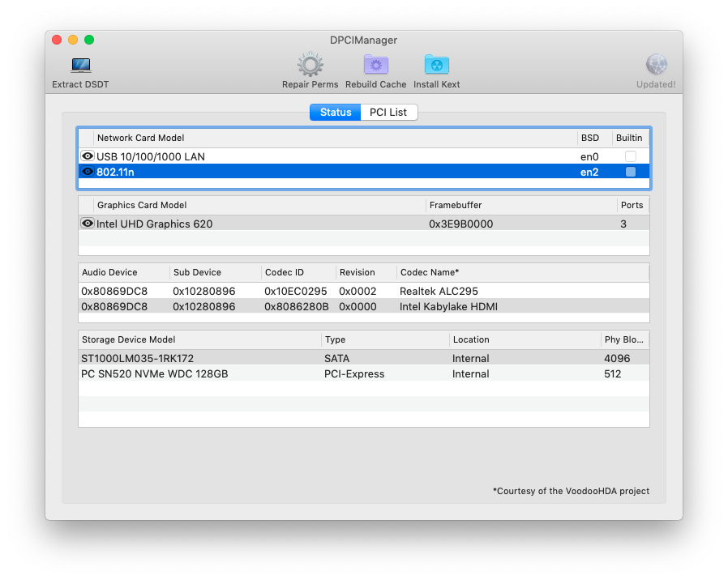
Task: Click the ports value 3
Action: coord(623,224)
